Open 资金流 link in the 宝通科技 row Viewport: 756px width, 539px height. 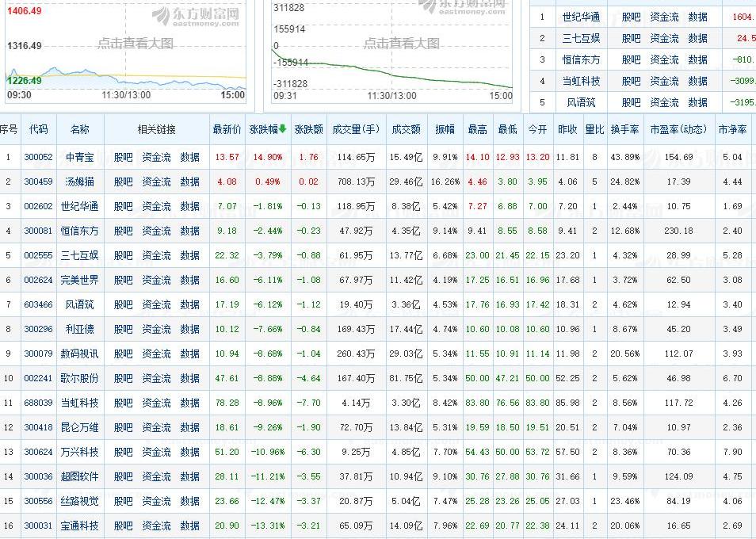(x=156, y=526)
